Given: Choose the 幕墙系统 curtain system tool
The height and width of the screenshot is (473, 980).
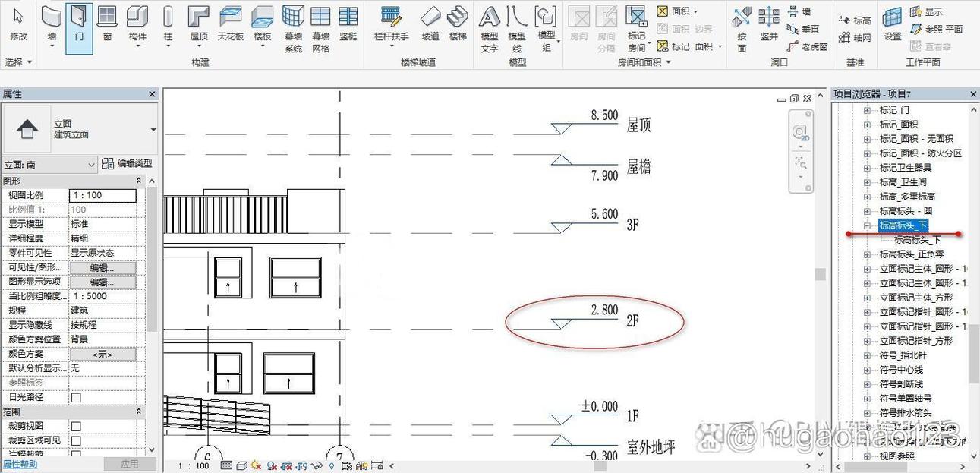Looking at the screenshot, I should (294, 29).
